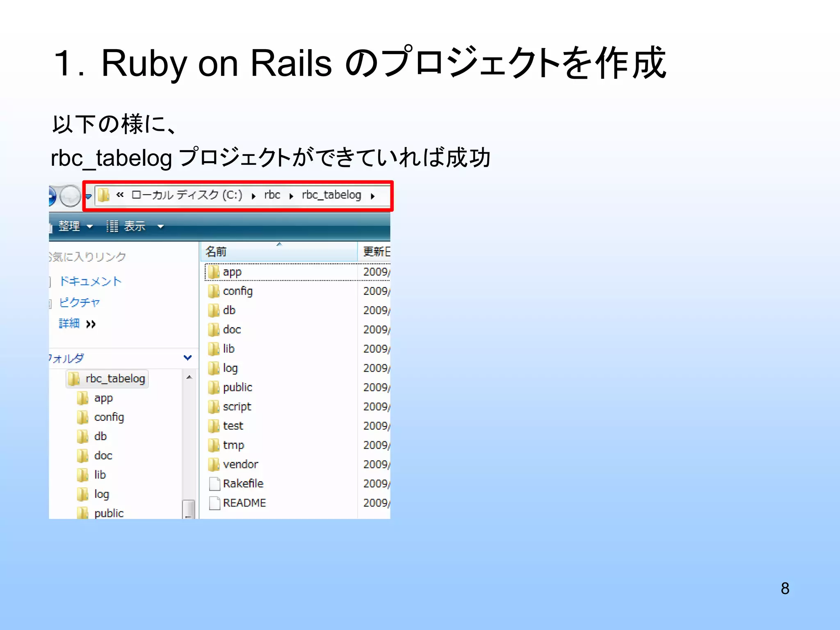Screen dimensions: 840x630
Task: Open recent pages dropdown next to nav buttons
Action: [88, 196]
